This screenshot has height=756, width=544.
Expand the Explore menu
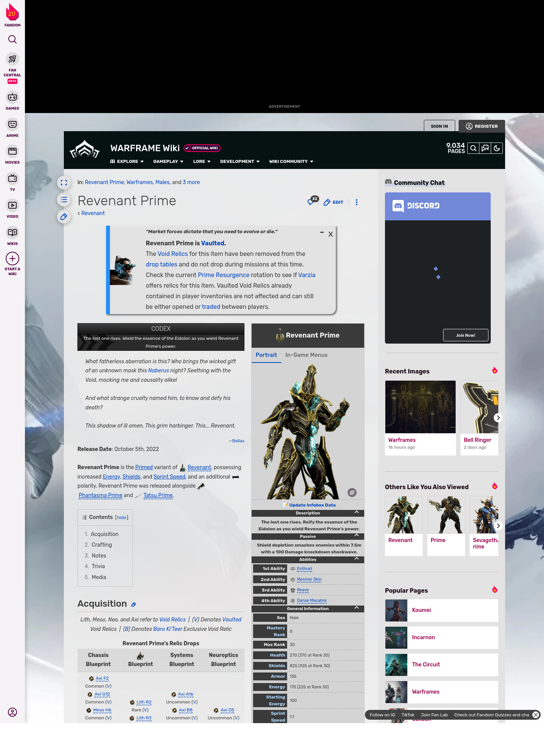point(127,161)
